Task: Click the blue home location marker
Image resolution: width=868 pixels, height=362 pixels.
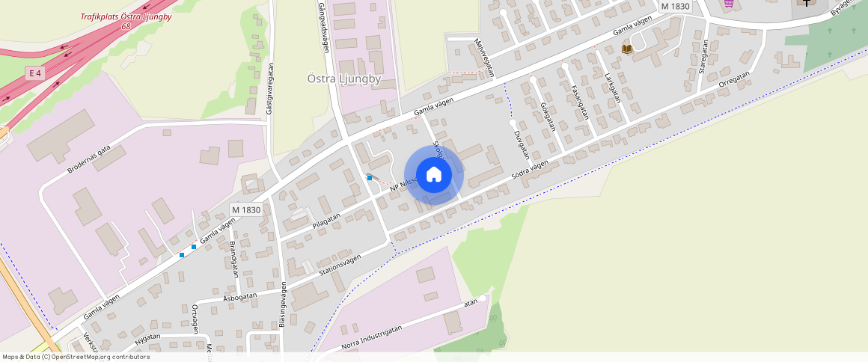Action: coord(434,175)
